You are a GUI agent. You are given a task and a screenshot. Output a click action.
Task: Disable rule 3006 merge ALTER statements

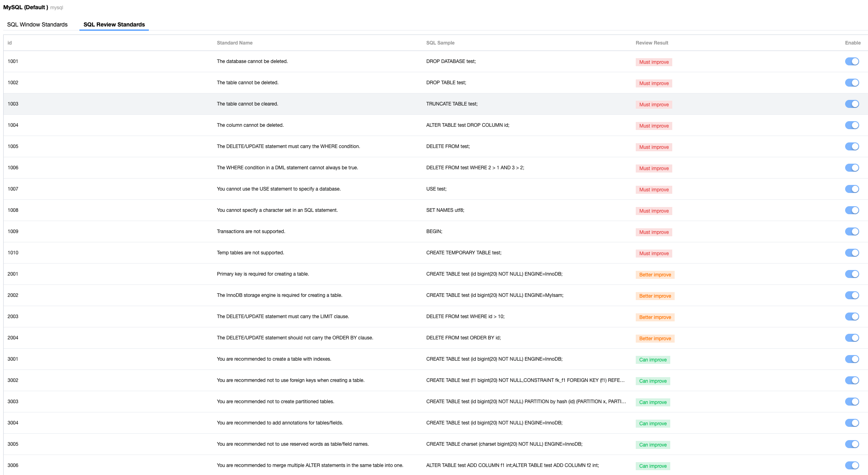(x=852, y=465)
